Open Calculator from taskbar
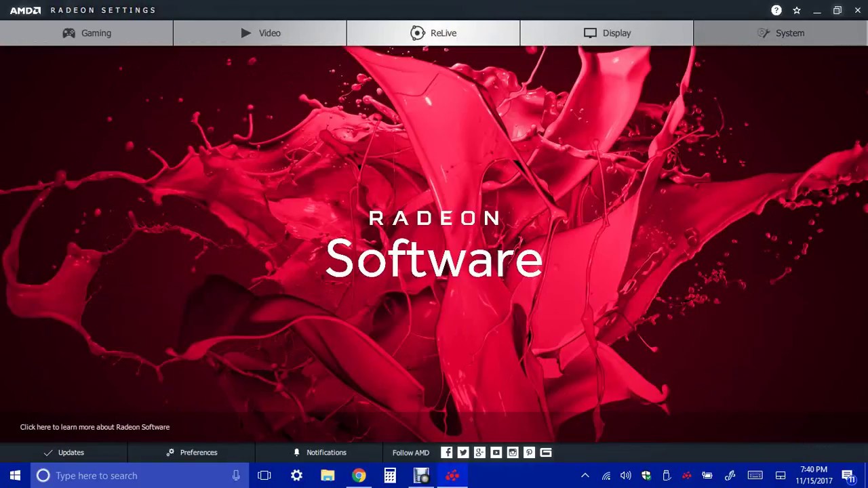The height and width of the screenshot is (488, 868). point(390,475)
